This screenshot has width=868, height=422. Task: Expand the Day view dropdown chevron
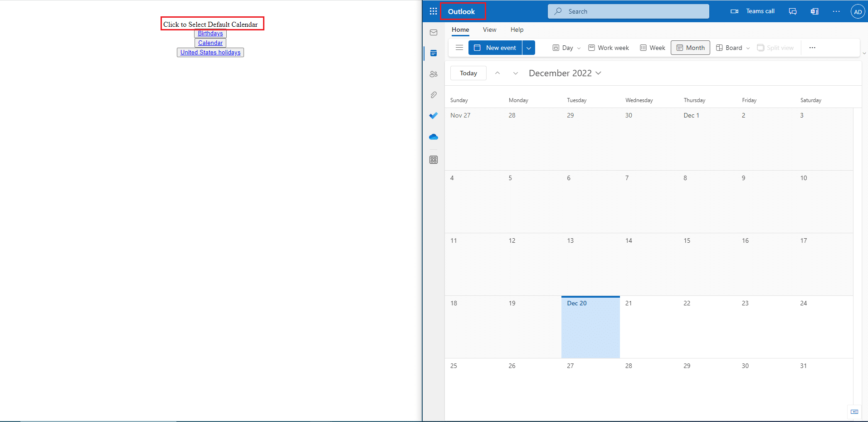click(x=579, y=48)
